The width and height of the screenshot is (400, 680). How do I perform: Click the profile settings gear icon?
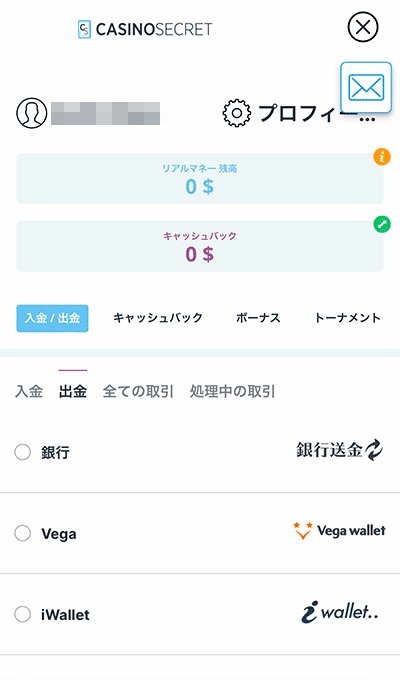click(x=236, y=113)
